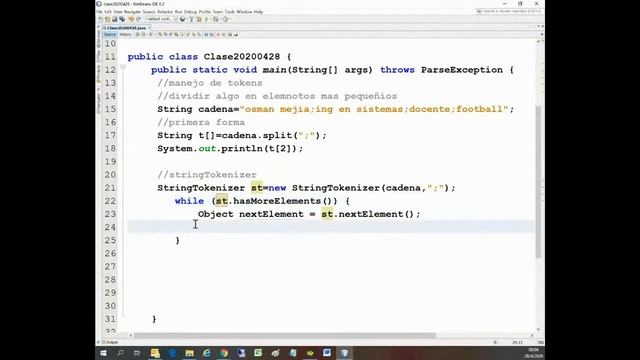
Task: Open Chrome from the taskbar
Action: pyautogui.click(x=224, y=353)
